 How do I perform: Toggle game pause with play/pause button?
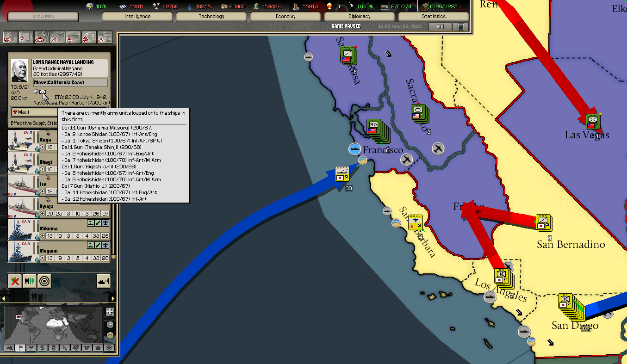(x=440, y=27)
